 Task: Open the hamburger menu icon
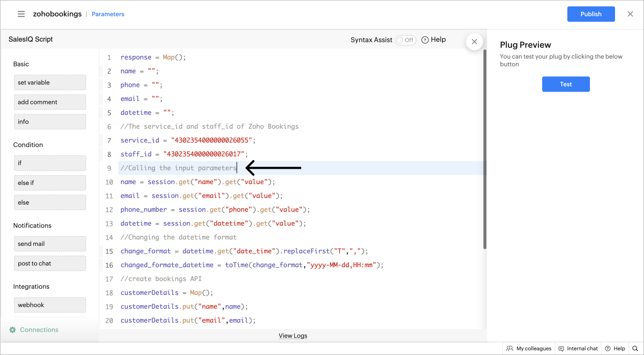click(21, 14)
